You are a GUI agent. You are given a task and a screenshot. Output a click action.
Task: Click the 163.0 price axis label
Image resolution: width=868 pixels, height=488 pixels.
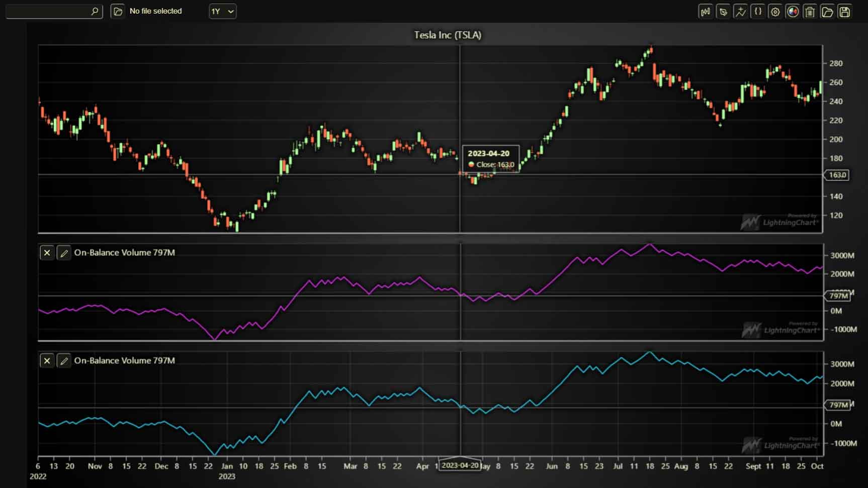837,175
